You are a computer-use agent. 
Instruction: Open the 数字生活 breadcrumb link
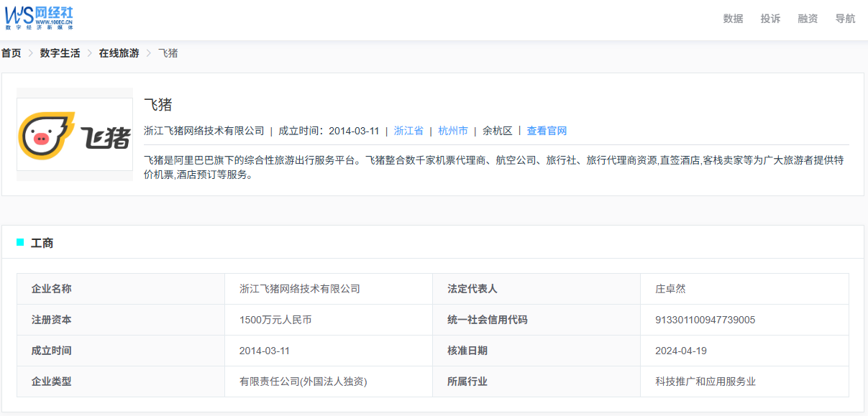tap(60, 53)
